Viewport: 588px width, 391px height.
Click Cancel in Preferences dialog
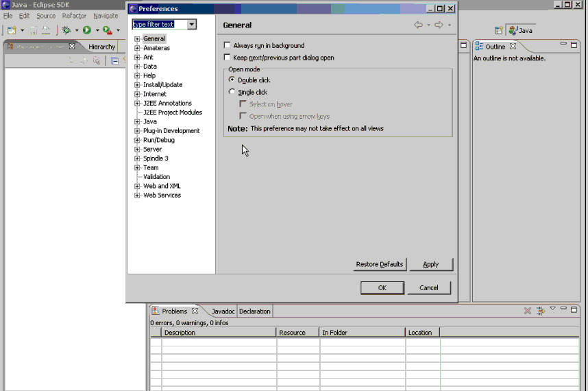click(428, 288)
